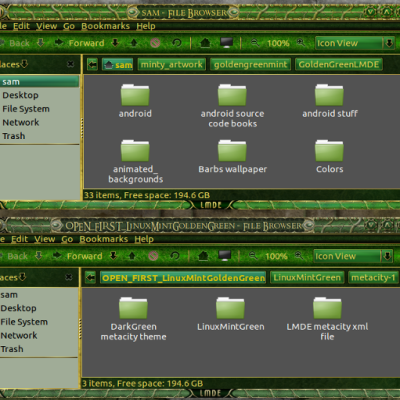Screen dimensions: 400x400
Task: Open View menu in sam window
Action: pos(46,26)
